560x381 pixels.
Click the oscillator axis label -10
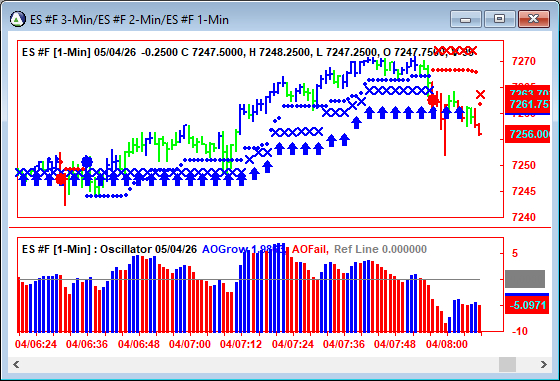click(520, 331)
